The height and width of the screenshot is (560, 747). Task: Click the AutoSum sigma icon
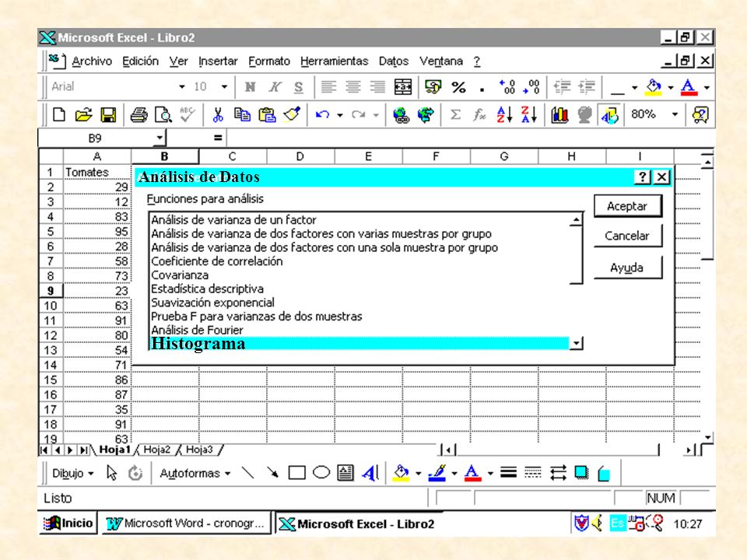pos(455,115)
